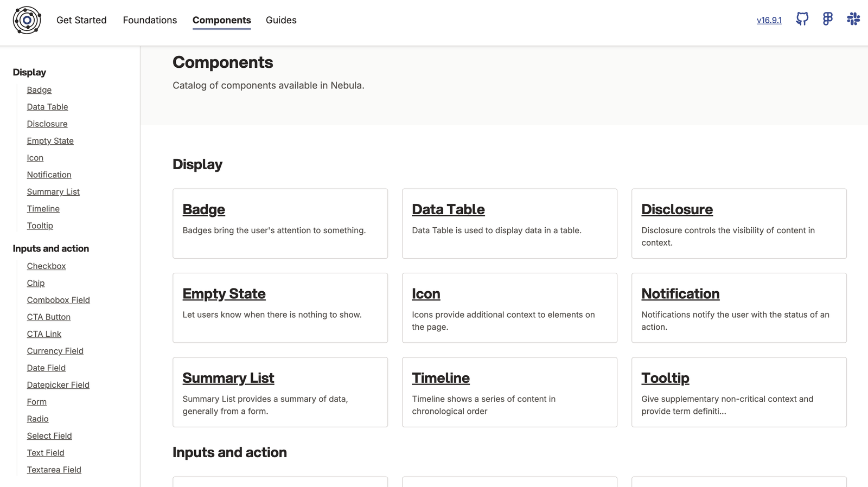Switch to the Foundations tab
This screenshot has width=868, height=487.
(150, 20)
